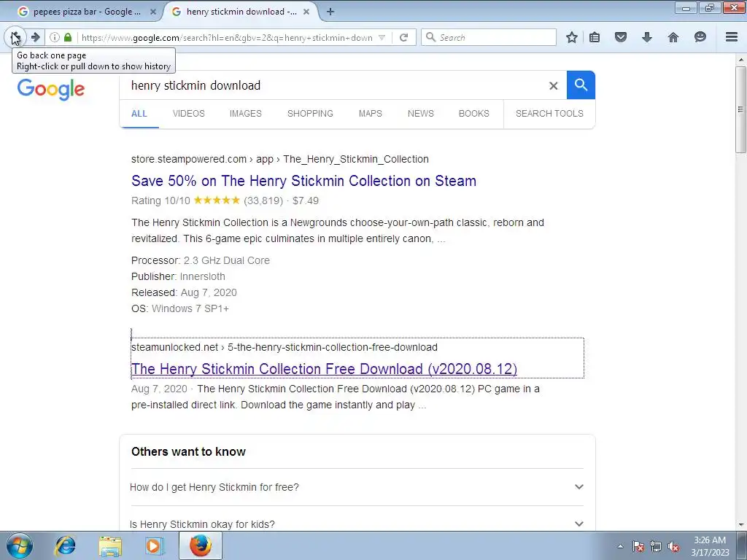
Task: Open 'Save 50% on The Henry Stickmin Collection' link
Action: pos(303,181)
